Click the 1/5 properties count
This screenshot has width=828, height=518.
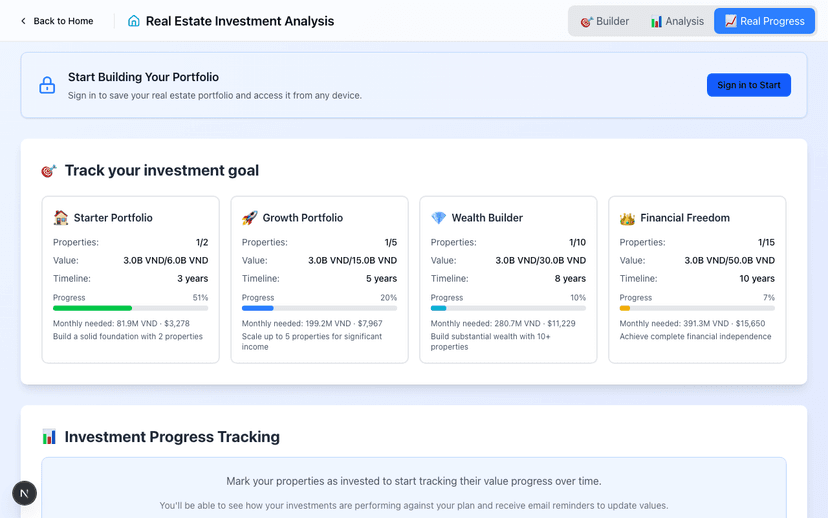point(391,242)
